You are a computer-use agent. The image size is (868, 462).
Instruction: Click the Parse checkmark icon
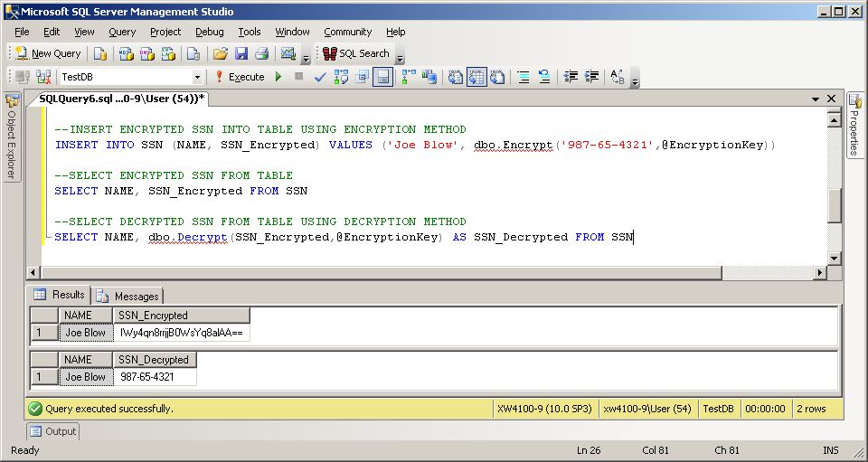click(319, 77)
